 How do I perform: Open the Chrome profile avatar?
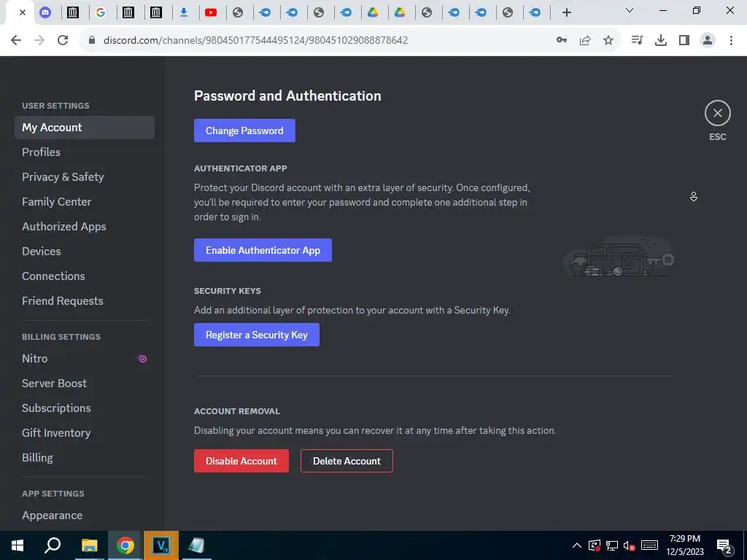[x=708, y=41]
